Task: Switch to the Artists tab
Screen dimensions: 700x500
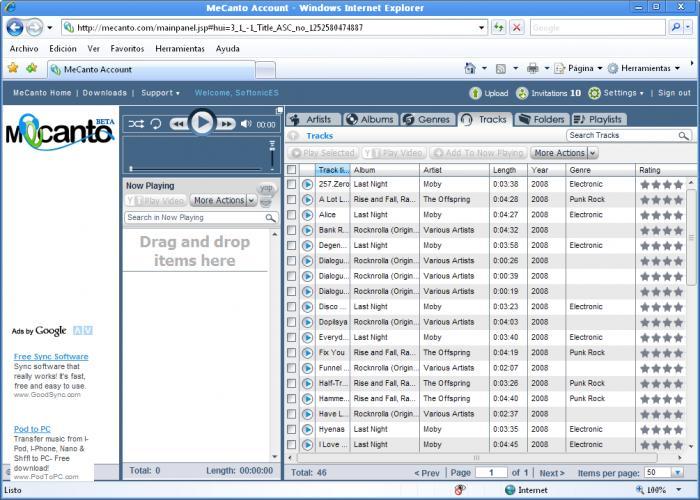Action: coord(313,120)
